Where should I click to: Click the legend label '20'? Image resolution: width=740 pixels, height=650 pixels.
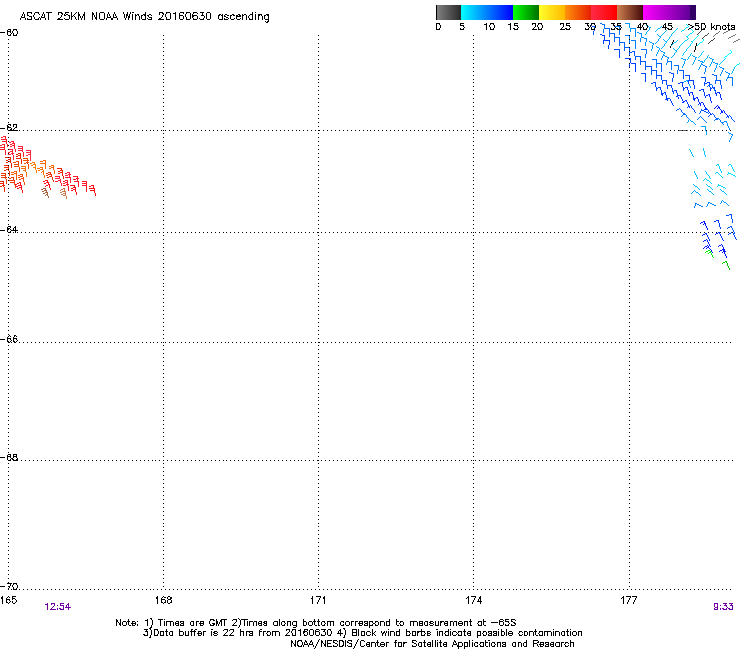(537, 27)
